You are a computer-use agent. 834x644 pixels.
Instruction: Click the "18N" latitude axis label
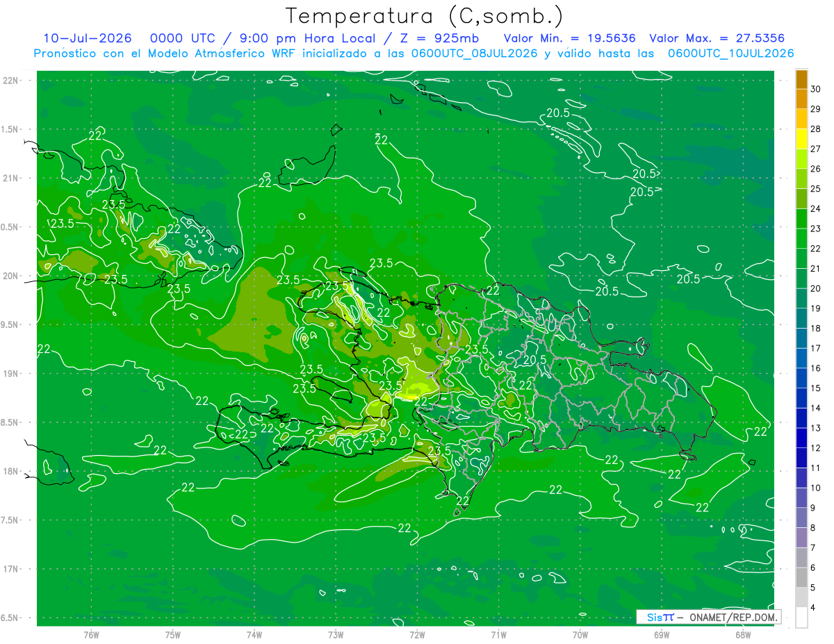(x=11, y=471)
